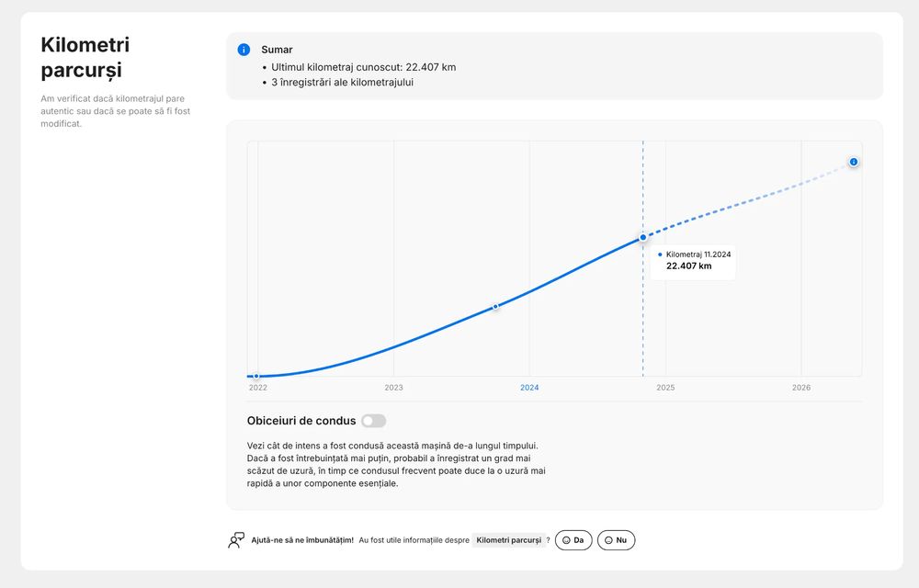Select the first 2022 data point on the chart

256,376
